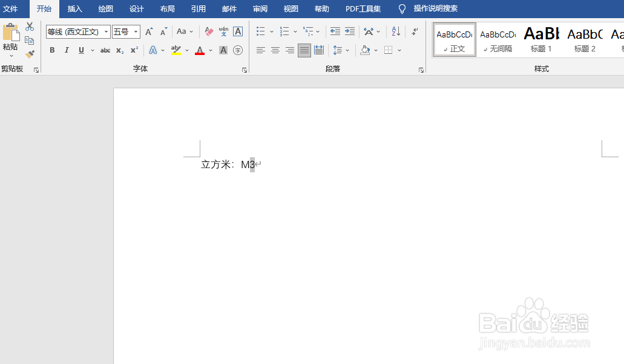Increase font size with Grow Font icon

[x=149, y=31]
